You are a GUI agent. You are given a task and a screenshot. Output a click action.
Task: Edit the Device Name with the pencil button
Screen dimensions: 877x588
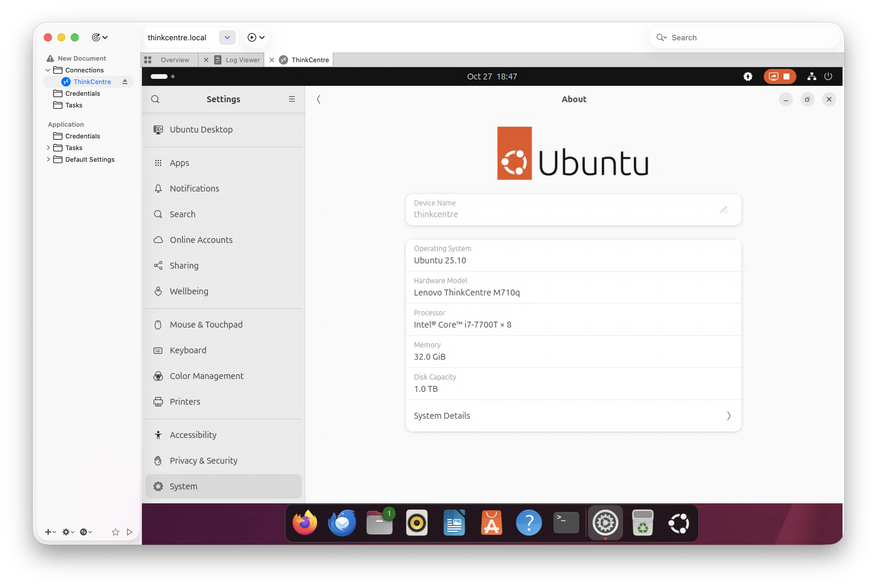[724, 210]
